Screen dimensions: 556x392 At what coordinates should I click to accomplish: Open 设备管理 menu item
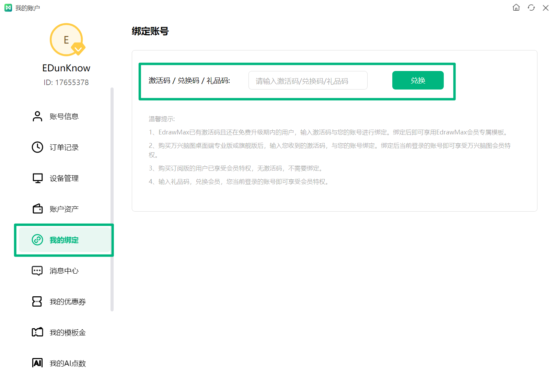pyautogui.click(x=65, y=178)
